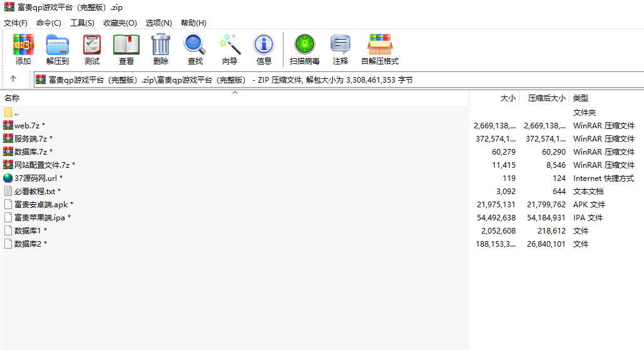
Task: Click the size value 60,279
Action: (x=504, y=152)
